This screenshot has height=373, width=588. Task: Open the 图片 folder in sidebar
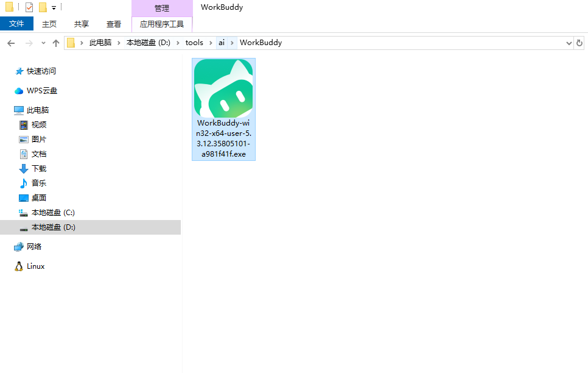[39, 140]
